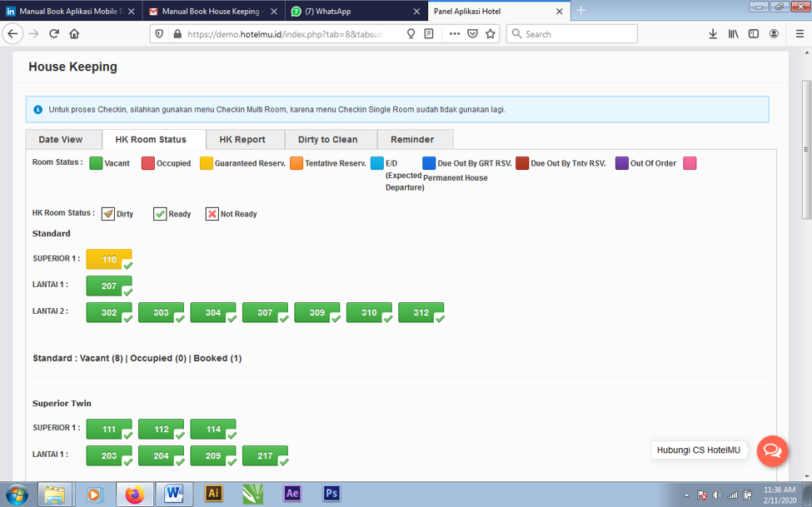Select room 110 button
Screen dimensions: 812x507
point(109,260)
